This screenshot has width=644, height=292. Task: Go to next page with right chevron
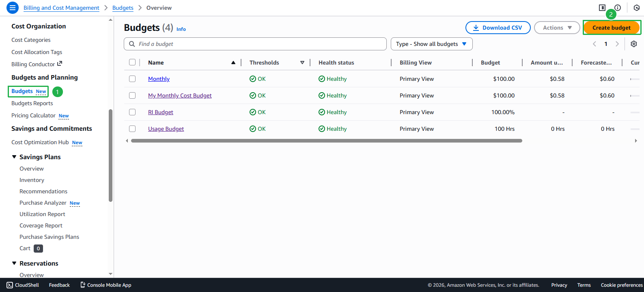[617, 44]
